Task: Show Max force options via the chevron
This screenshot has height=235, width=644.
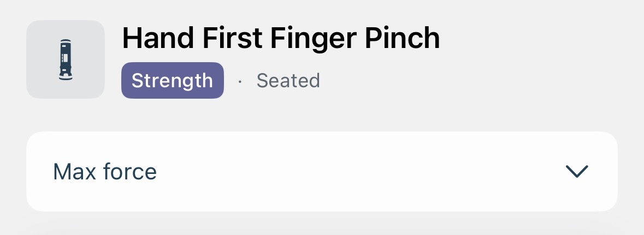Action: click(x=577, y=171)
